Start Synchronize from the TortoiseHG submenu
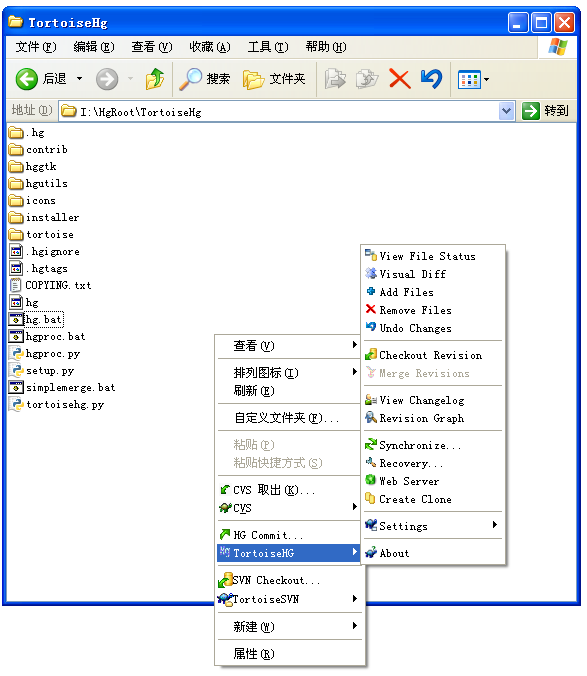The width and height of the screenshot is (587, 676). (433, 445)
